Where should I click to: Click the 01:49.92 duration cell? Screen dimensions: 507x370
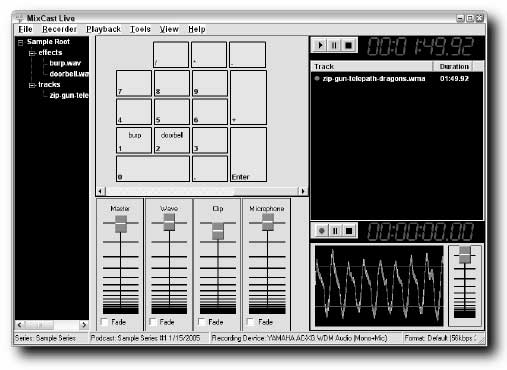pos(454,79)
